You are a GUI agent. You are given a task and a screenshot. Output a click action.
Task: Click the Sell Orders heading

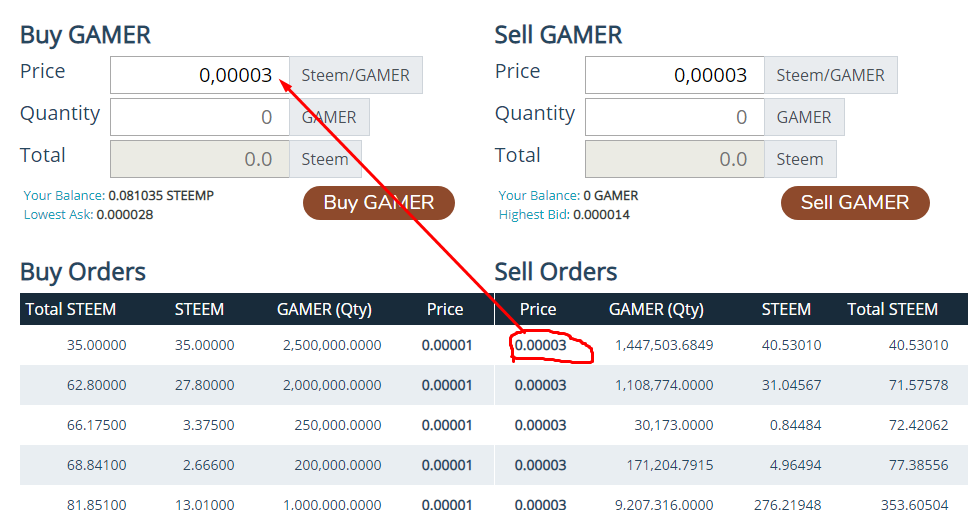pyautogui.click(x=556, y=272)
